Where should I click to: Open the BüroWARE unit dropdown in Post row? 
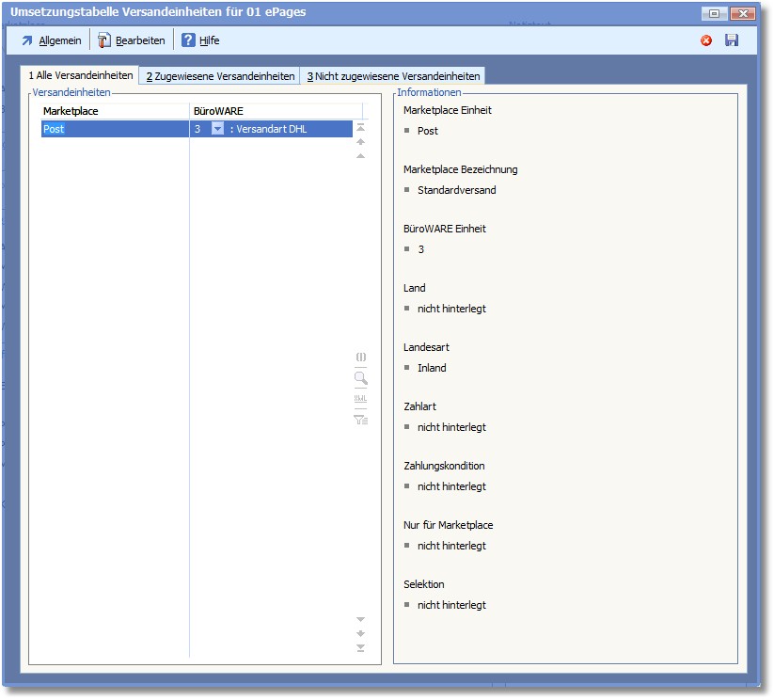[x=217, y=129]
